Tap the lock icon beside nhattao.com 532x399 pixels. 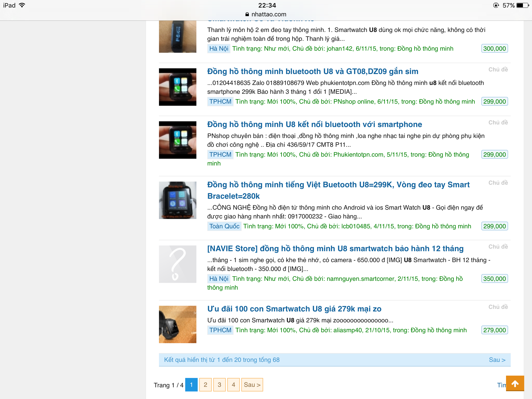click(247, 14)
